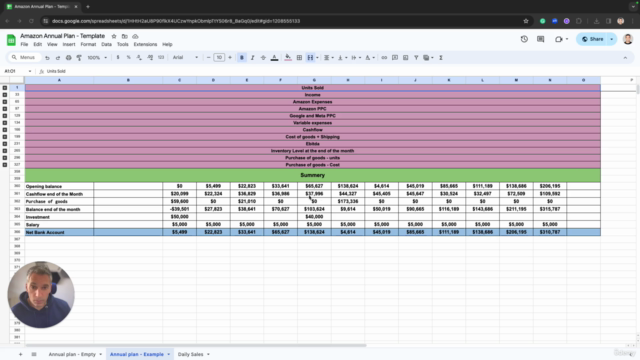Image resolution: width=640 pixels, height=360 pixels.
Task: Toggle merge cells button
Action: click(x=310, y=58)
